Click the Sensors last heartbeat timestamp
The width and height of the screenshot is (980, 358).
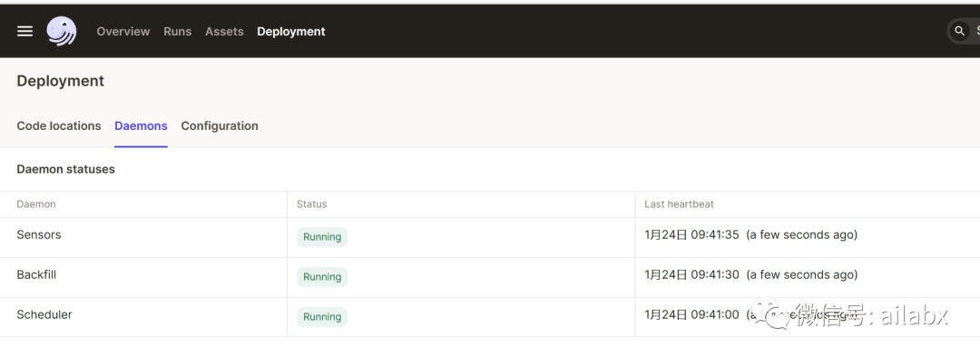691,234
